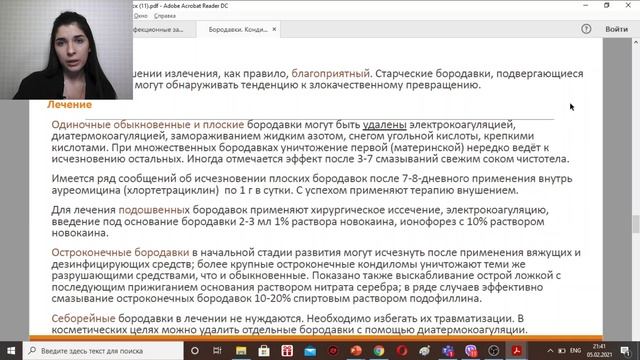Open the dark red circular taskbar app
640x360 pixels.
click(x=333, y=351)
